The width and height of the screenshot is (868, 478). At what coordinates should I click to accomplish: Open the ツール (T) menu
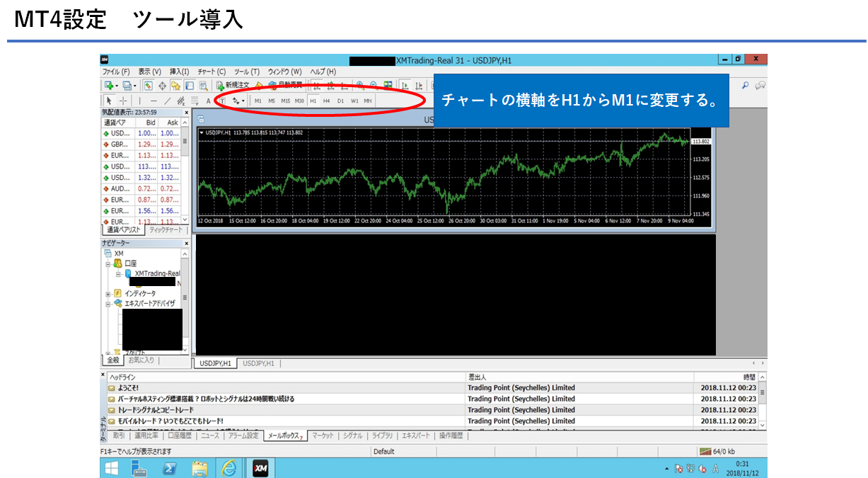coord(246,72)
